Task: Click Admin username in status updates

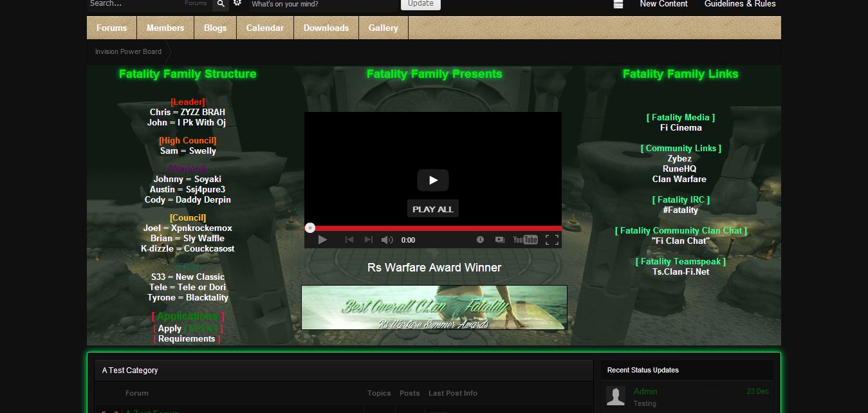Action: point(645,391)
